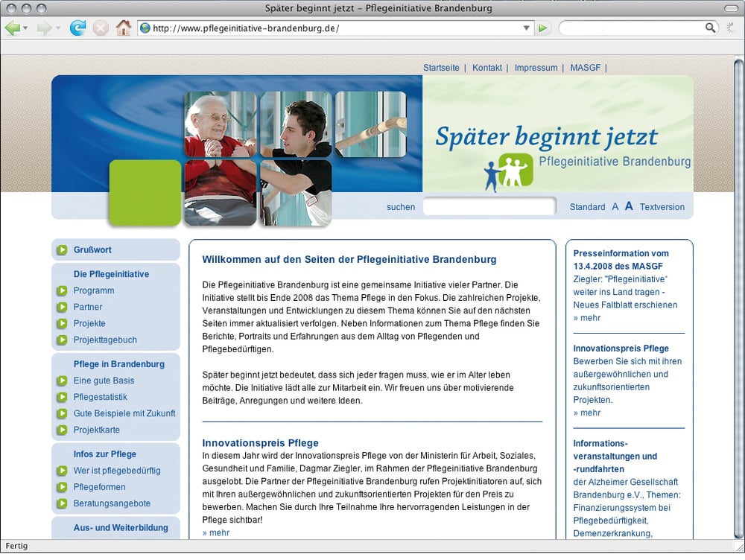This screenshot has height=560, width=745.
Task: Click the address bar URL field
Action: (335, 28)
